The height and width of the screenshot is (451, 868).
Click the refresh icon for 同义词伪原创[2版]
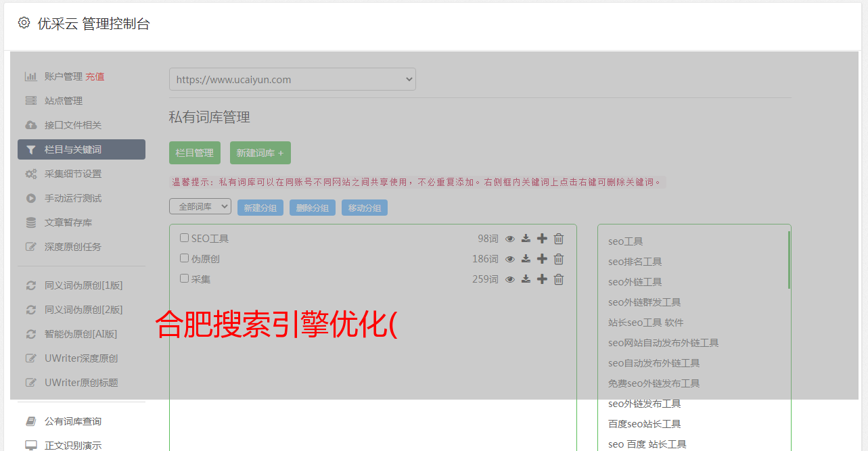pyautogui.click(x=30, y=310)
